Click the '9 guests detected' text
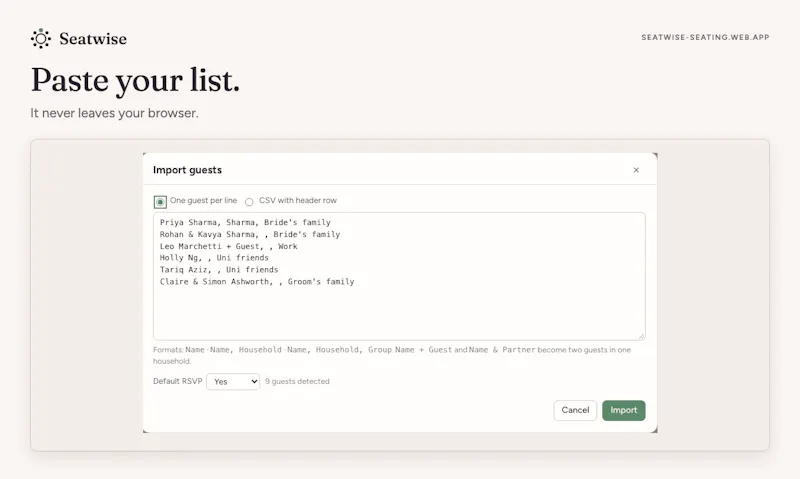The width and height of the screenshot is (800, 479). [297, 382]
